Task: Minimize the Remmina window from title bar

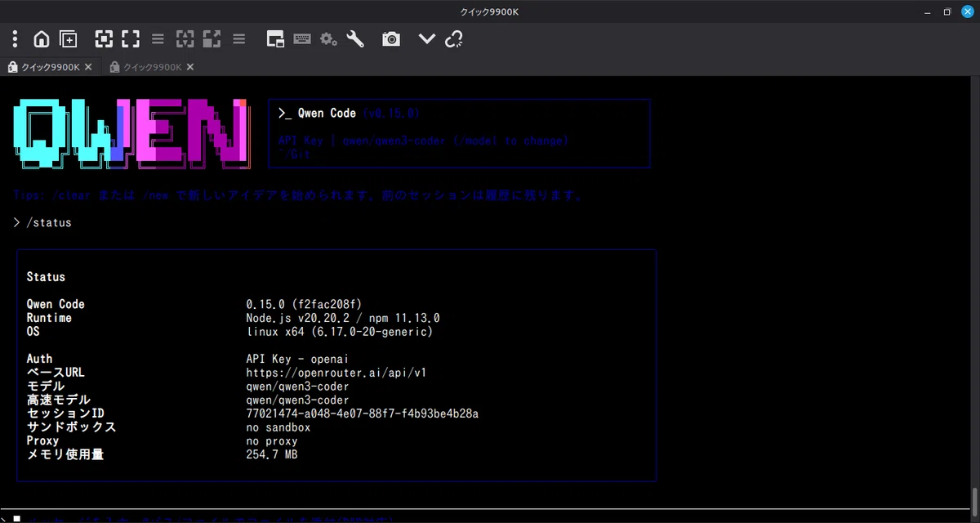Action: pos(927,11)
